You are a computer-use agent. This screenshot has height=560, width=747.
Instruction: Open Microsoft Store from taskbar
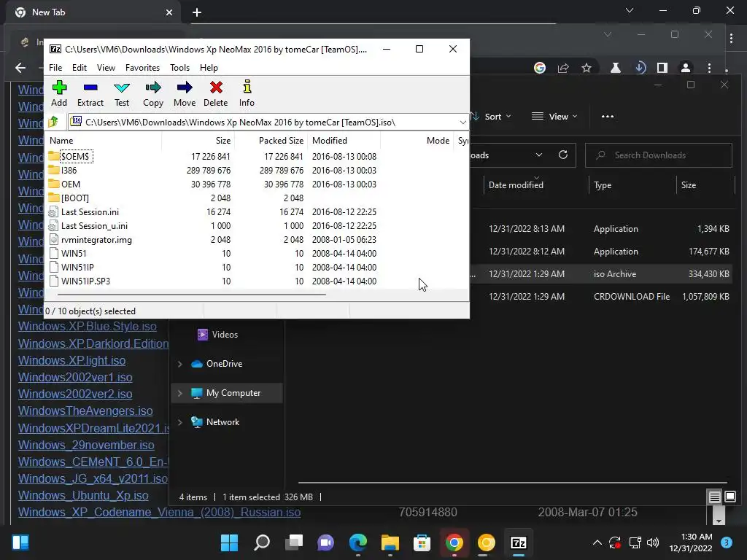tap(422, 542)
